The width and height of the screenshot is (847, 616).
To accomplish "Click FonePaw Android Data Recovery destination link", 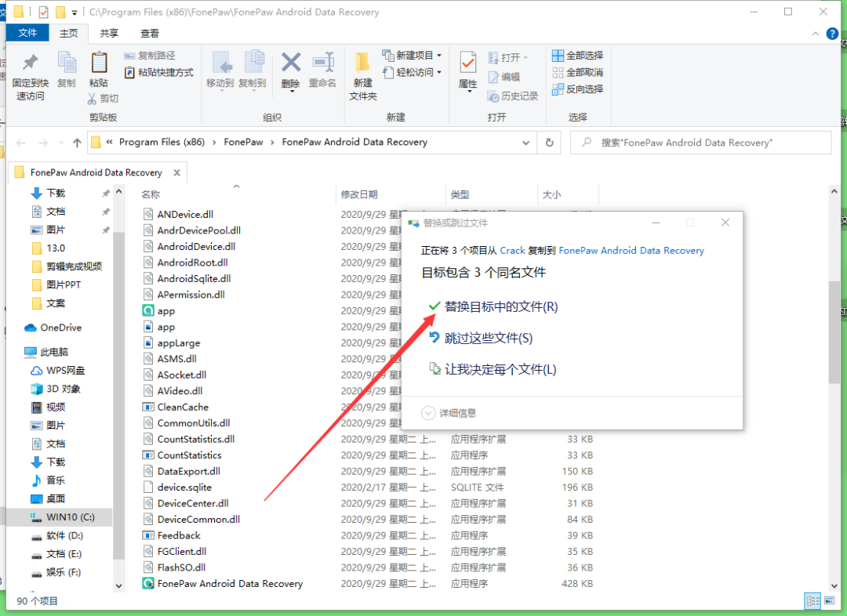I will 631,251.
